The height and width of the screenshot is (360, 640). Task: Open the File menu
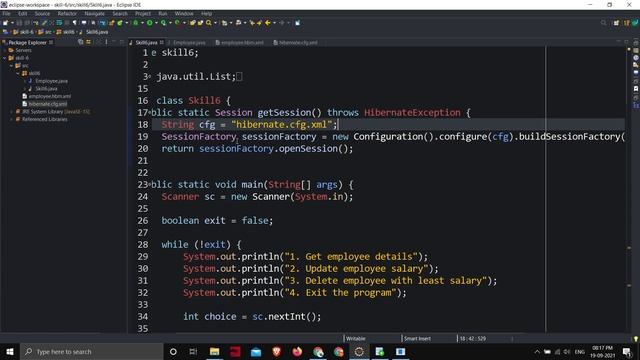[x=7, y=13]
